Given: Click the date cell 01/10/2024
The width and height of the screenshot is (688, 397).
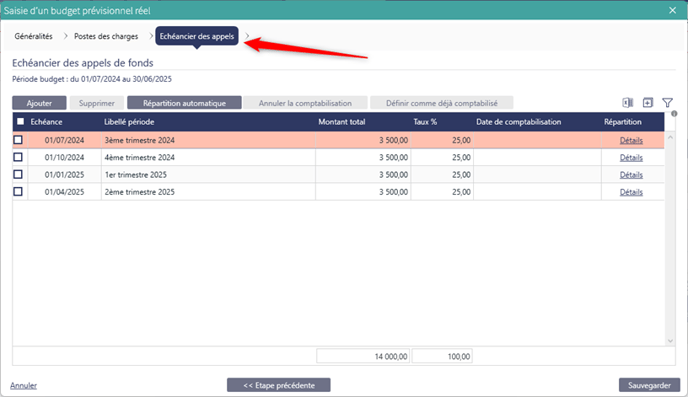Looking at the screenshot, I should [64, 157].
